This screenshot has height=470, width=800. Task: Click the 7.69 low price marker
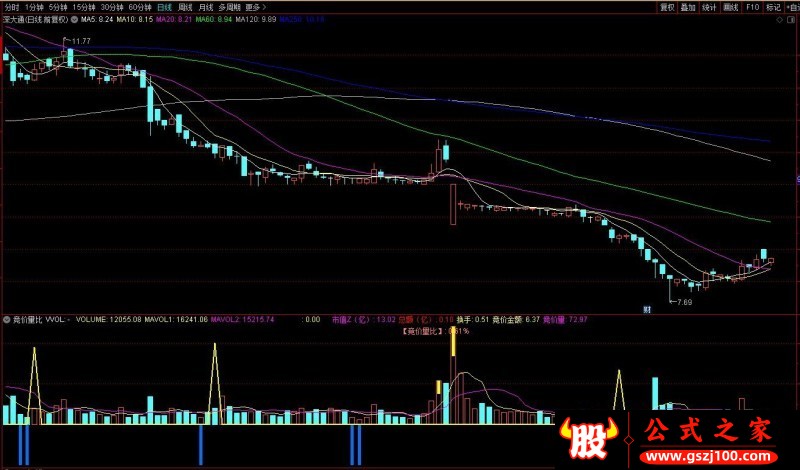pos(683,302)
